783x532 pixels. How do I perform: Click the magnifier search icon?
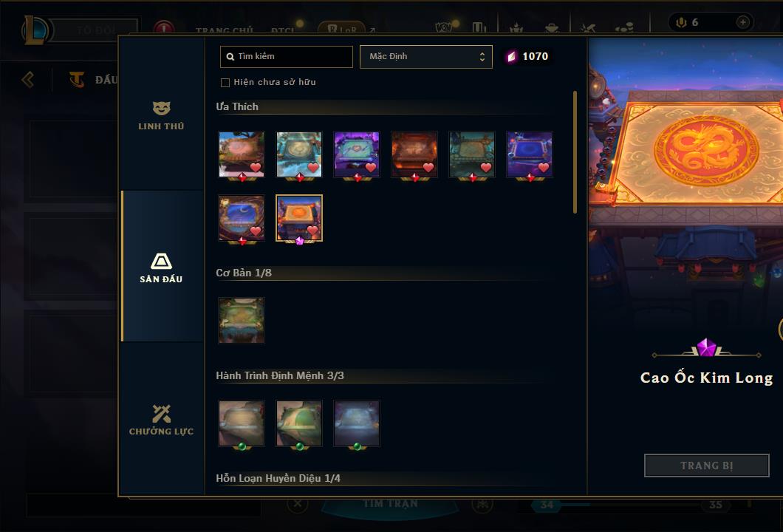(x=230, y=57)
